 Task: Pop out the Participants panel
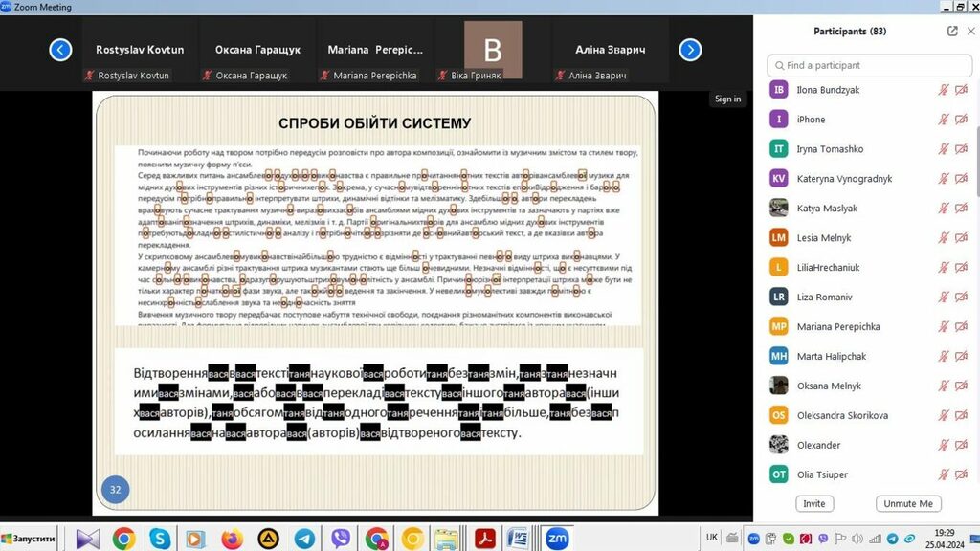tap(952, 31)
